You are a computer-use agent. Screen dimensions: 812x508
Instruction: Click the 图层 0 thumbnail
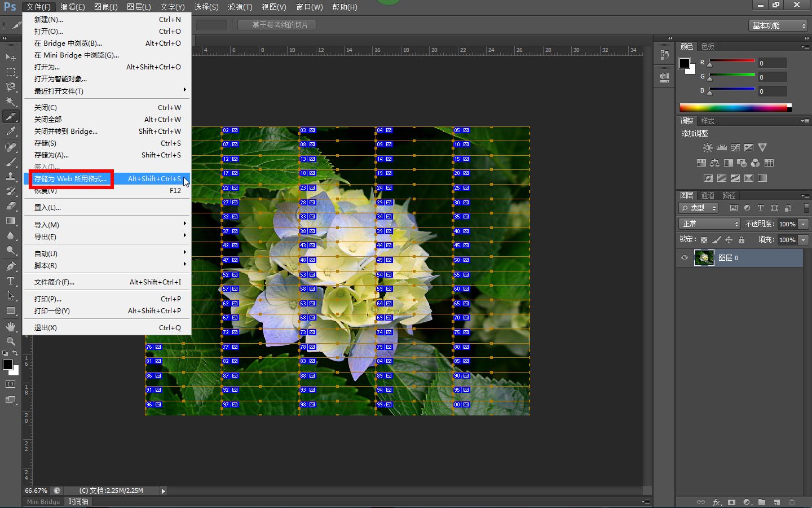click(x=704, y=258)
